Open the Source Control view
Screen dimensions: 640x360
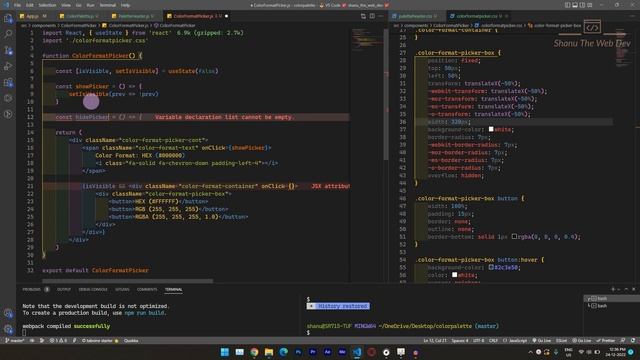pyautogui.click(x=8, y=51)
